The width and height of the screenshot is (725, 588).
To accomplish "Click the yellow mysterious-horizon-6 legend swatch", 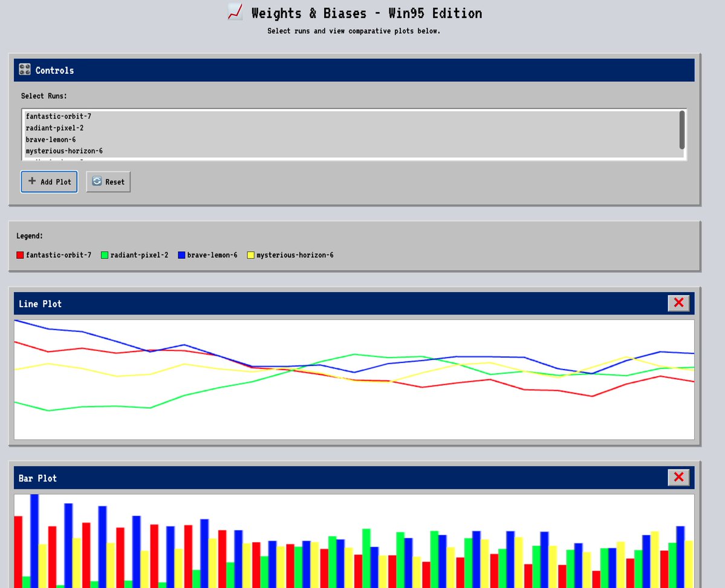I will pyautogui.click(x=250, y=255).
